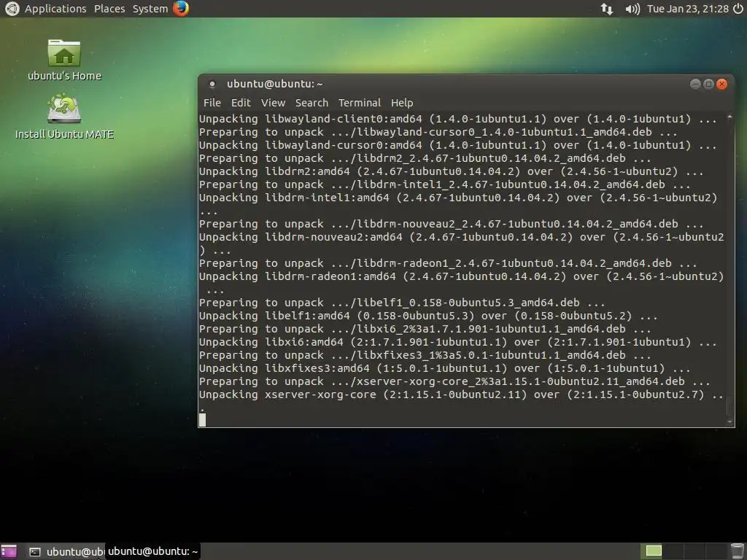Open the System menu
Screen dimensions: 747x560
150,9
